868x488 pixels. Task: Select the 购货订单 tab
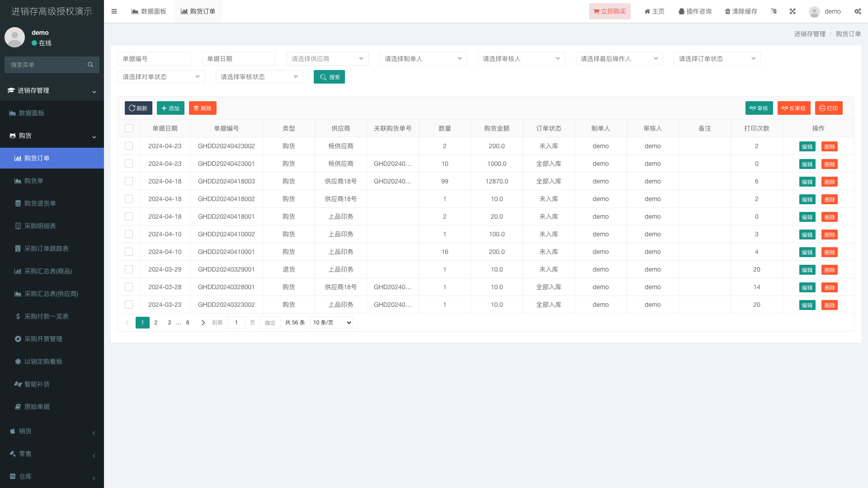coord(198,11)
